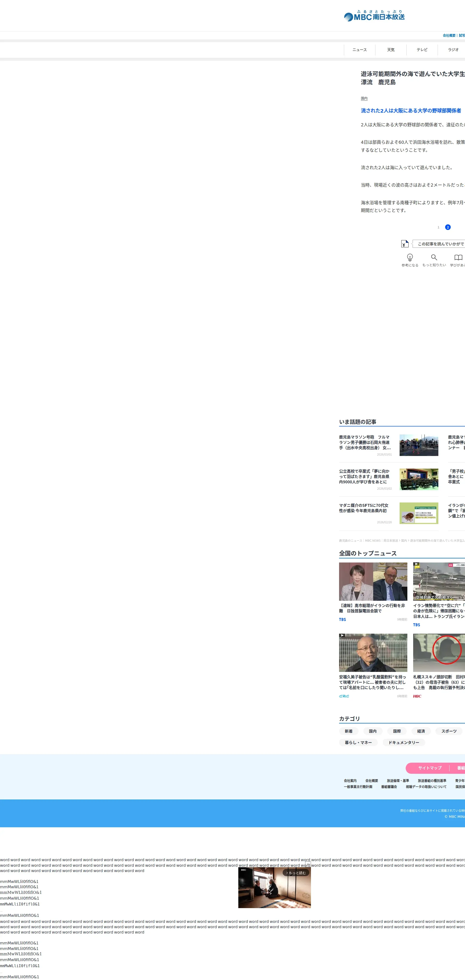Click the lightbulb 参考になる reaction icon
The width and height of the screenshot is (465, 980).
click(410, 257)
